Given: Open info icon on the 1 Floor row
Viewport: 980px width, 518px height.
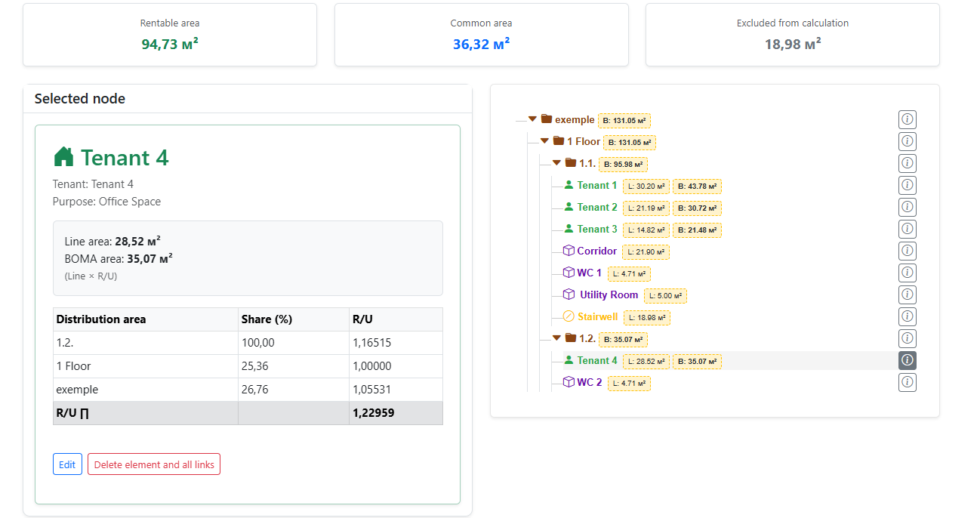Looking at the screenshot, I should (x=908, y=141).
